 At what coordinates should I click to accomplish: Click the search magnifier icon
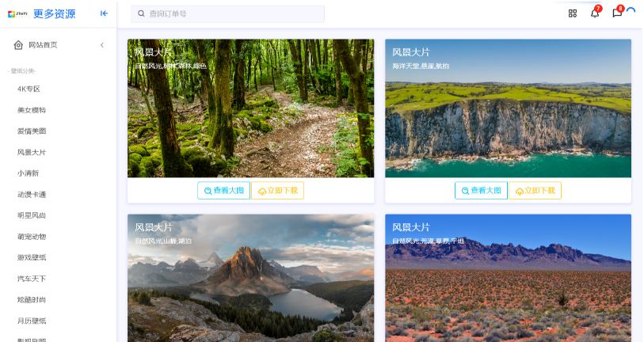pos(141,13)
